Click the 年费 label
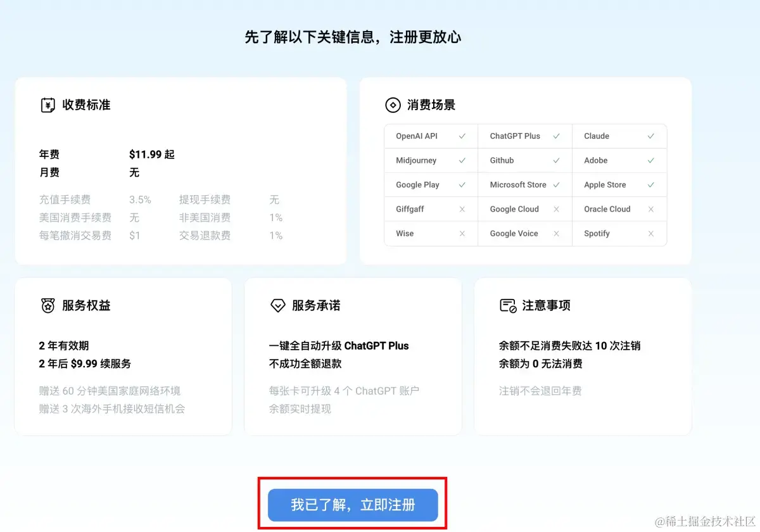This screenshot has width=760, height=532. click(x=49, y=155)
